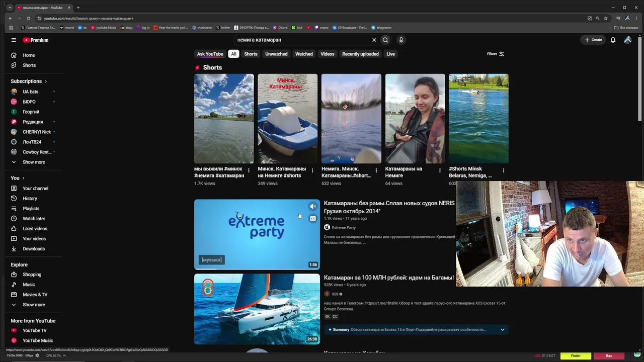
Task: Go back using the browser back arrow
Action: pyautogui.click(x=10, y=18)
